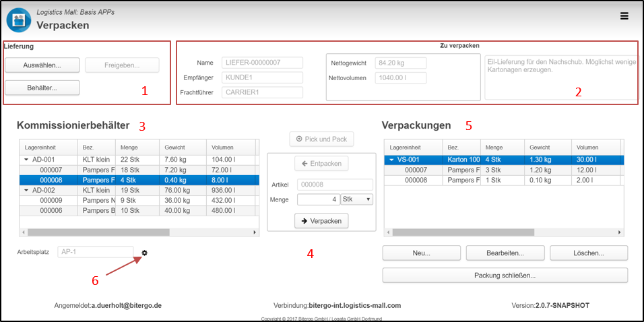Select row 000008 in Verpackungen table
This screenshot has height=322, width=644.
click(x=503, y=180)
